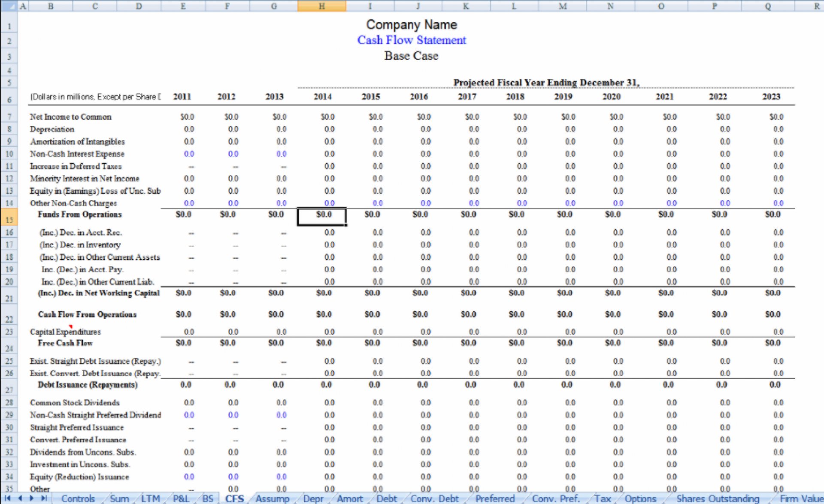
Task: Open the P&L sheet tab
Action: [x=181, y=499]
